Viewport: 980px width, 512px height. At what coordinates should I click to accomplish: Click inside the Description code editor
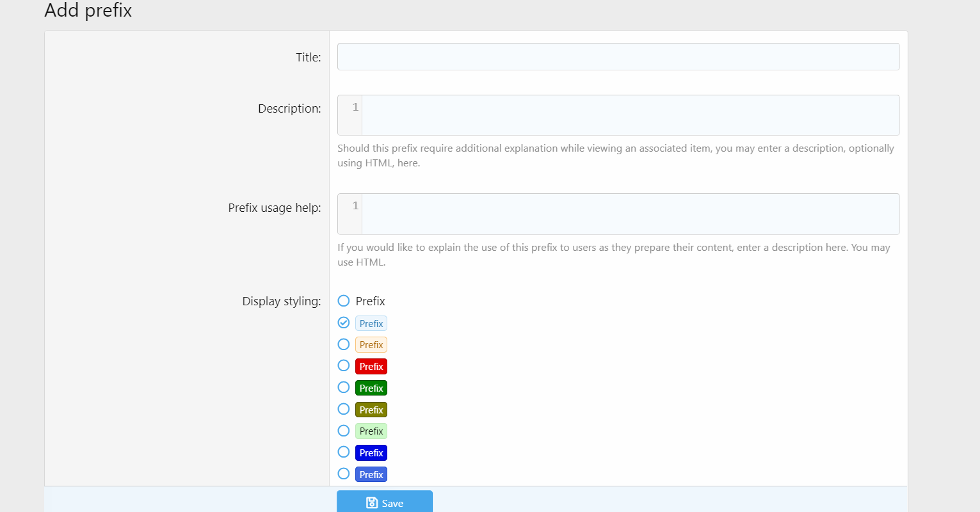pos(630,115)
